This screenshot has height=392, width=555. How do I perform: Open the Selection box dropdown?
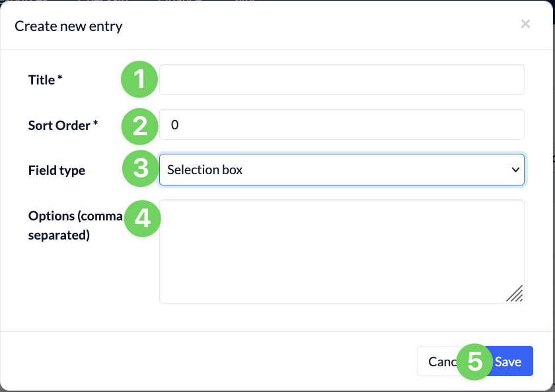click(x=342, y=170)
